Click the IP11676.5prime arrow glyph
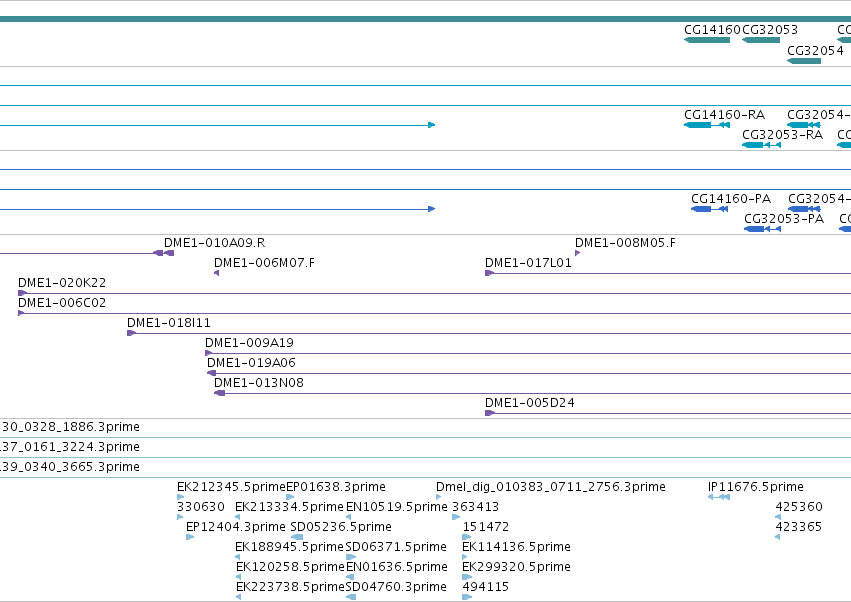This screenshot has width=851, height=602. [719, 497]
